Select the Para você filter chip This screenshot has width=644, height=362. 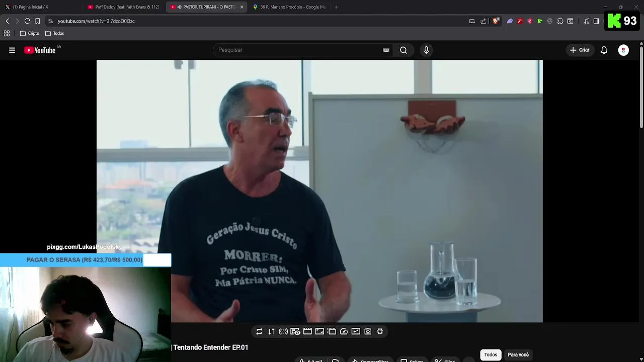(518, 355)
